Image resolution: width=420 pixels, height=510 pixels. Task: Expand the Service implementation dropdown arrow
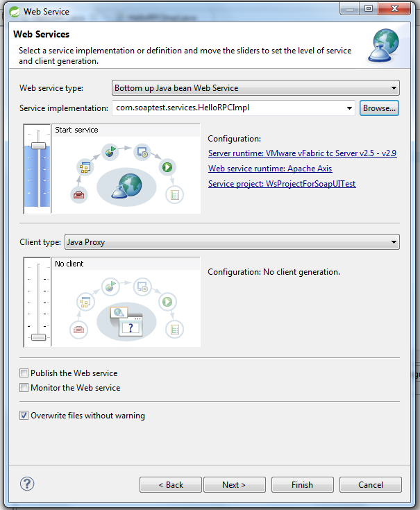tap(349, 108)
